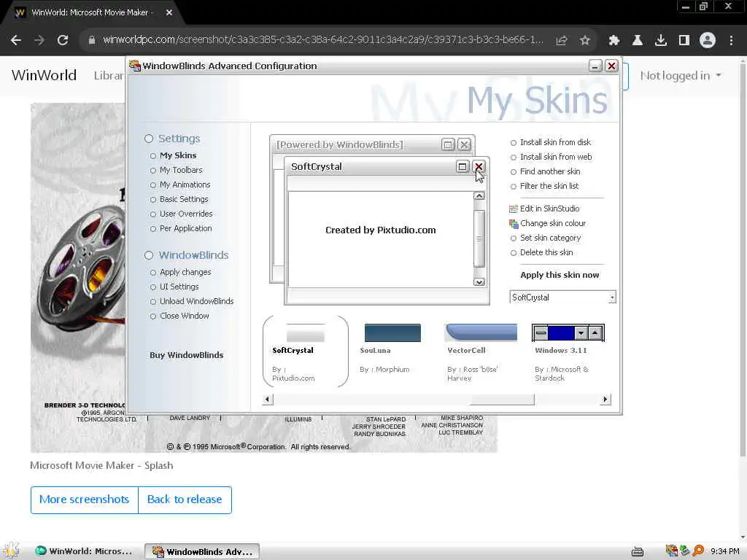Click More screenshots button
This screenshot has width=747, height=560.
(x=85, y=499)
